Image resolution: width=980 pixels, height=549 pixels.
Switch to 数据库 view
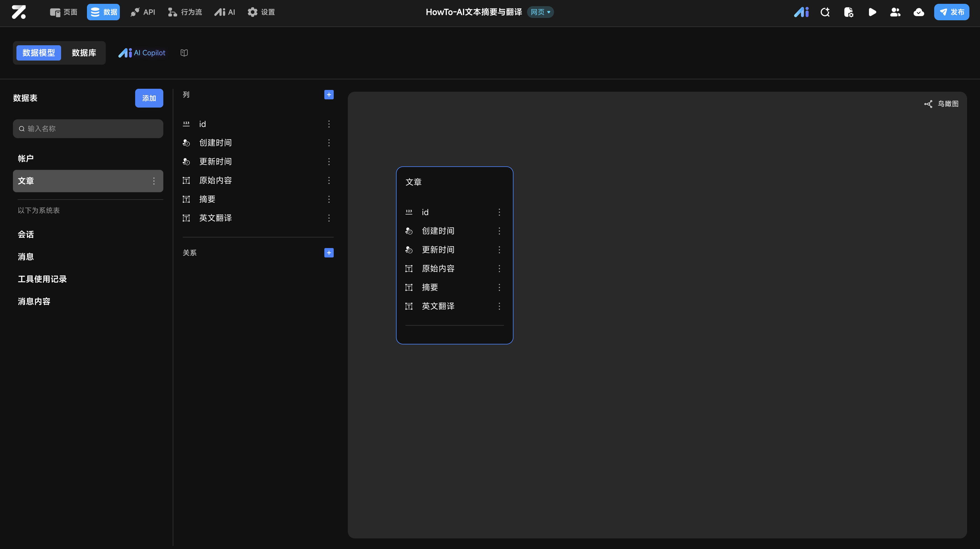pos(84,53)
